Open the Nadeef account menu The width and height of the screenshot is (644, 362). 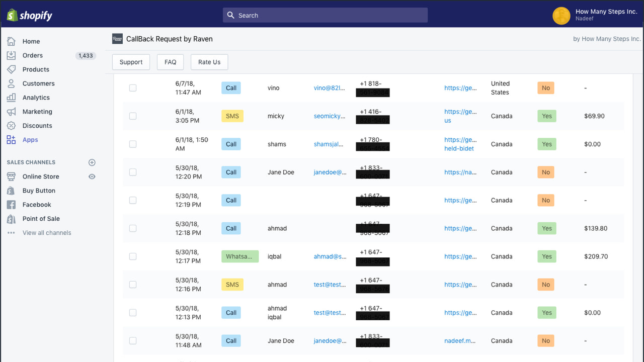(x=594, y=16)
